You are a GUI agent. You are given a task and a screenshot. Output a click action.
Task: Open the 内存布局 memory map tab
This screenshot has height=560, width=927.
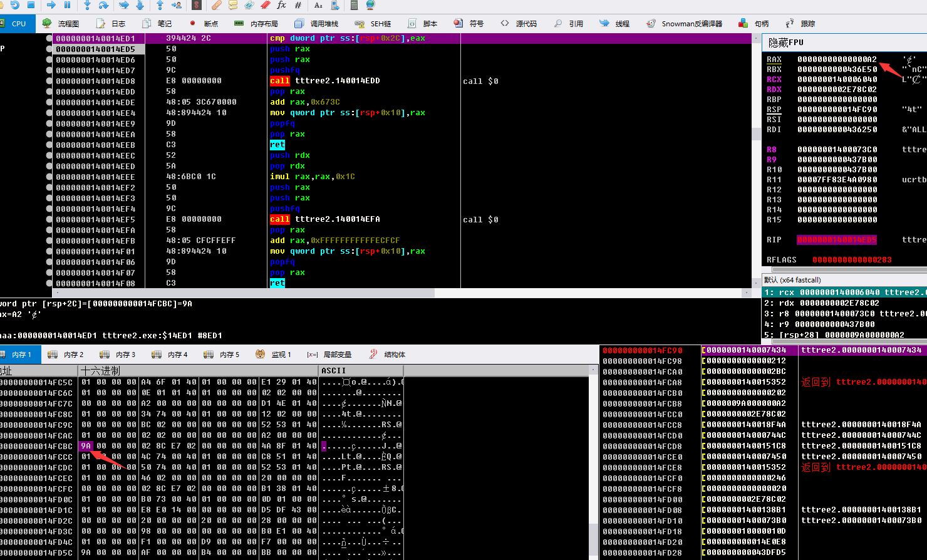tap(256, 24)
